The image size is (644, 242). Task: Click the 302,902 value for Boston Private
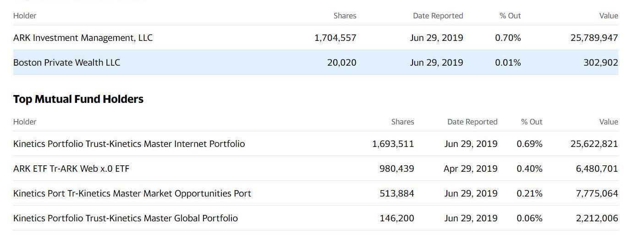point(600,62)
